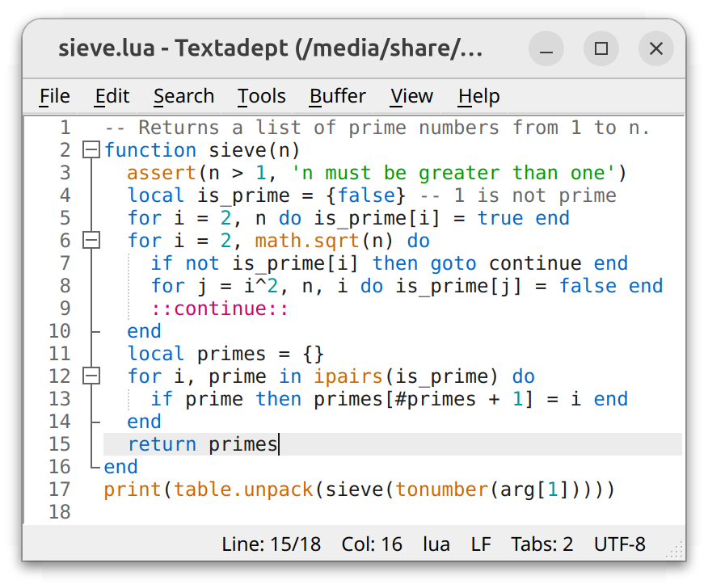Click 'tonumber' on line 17
The height and width of the screenshot is (588, 708).
tap(441, 489)
